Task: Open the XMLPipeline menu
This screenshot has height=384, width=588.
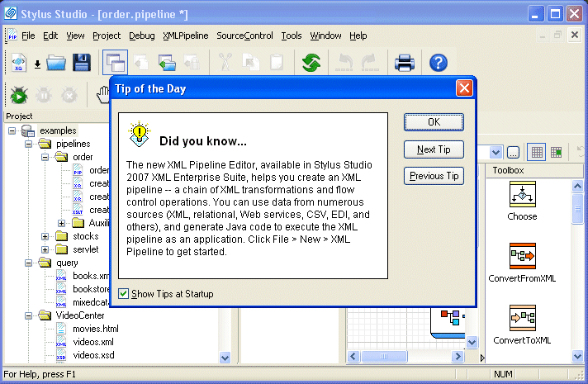Action: point(186,36)
